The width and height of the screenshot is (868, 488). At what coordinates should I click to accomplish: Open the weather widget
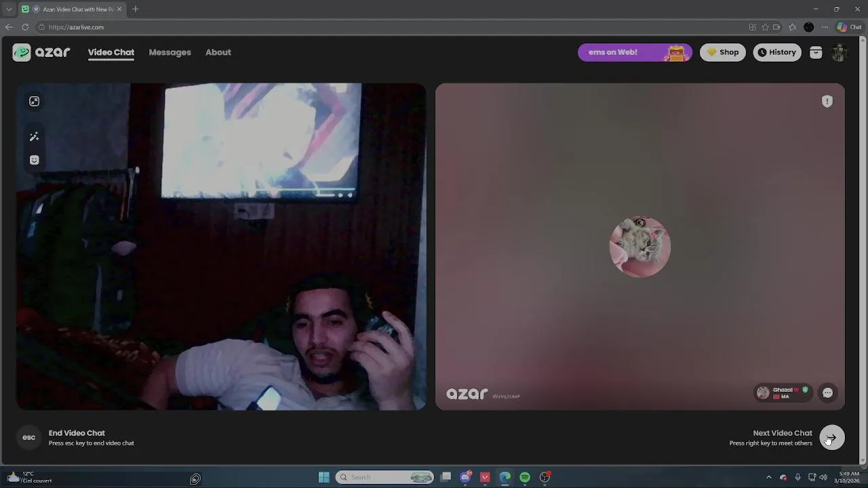(29, 477)
